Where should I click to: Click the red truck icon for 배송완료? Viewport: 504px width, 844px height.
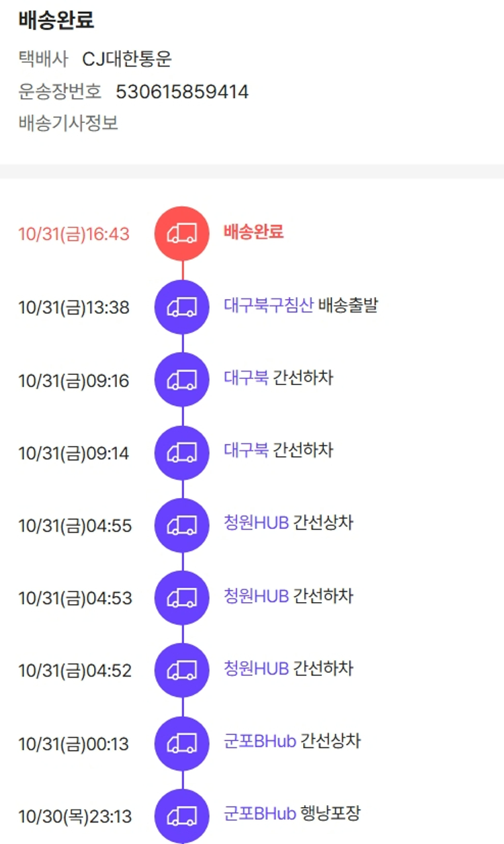tap(182, 234)
